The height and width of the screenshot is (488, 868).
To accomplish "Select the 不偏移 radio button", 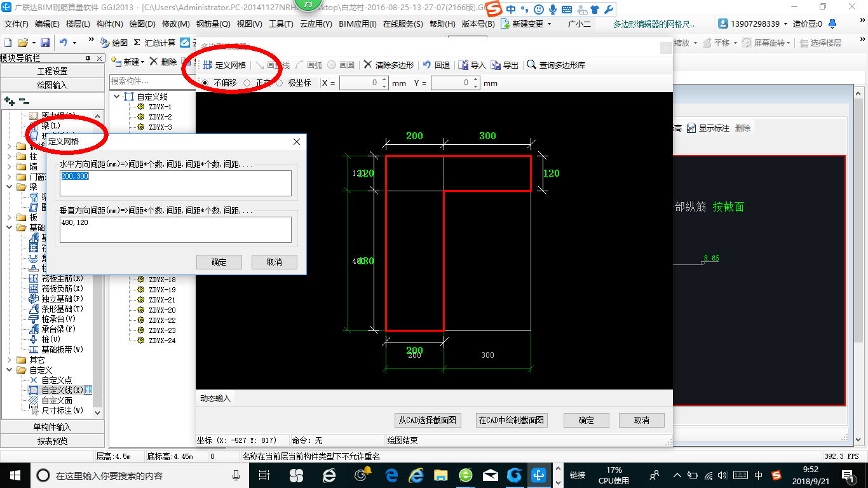I will [x=205, y=83].
